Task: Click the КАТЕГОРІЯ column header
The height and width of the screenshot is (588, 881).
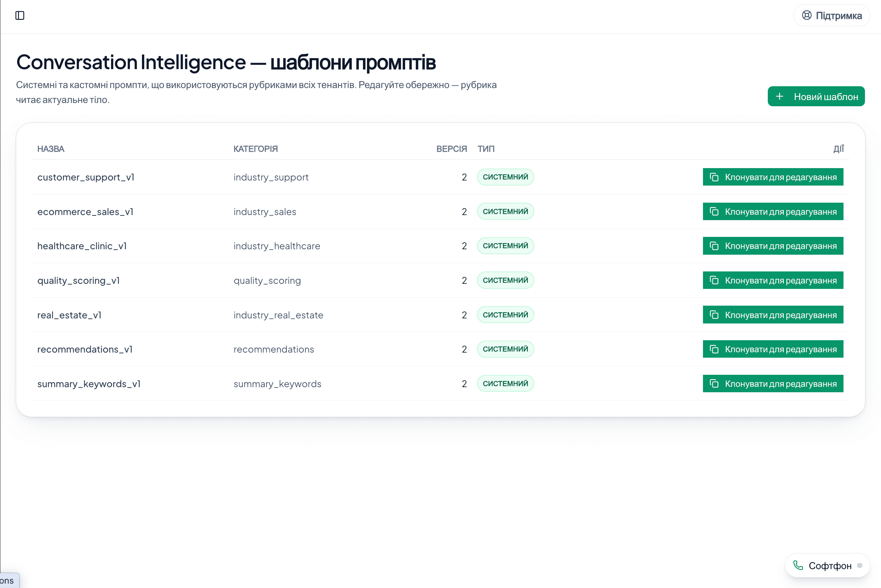Action: [x=256, y=149]
